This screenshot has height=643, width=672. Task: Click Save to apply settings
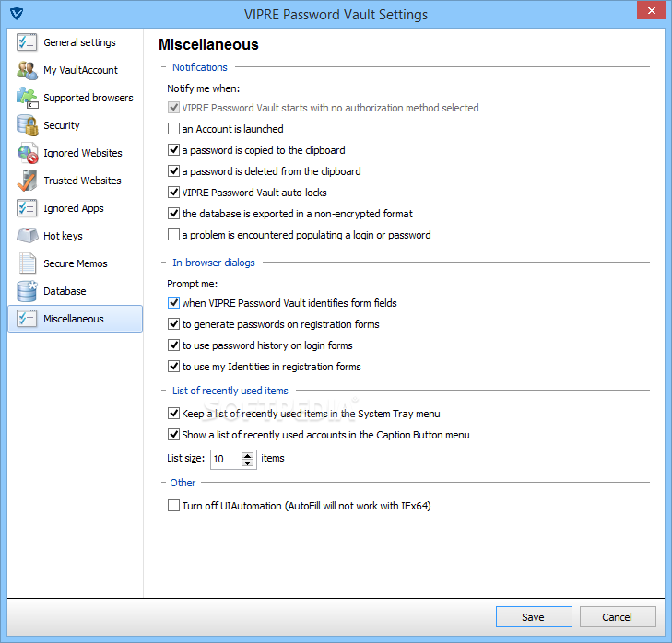[534, 617]
